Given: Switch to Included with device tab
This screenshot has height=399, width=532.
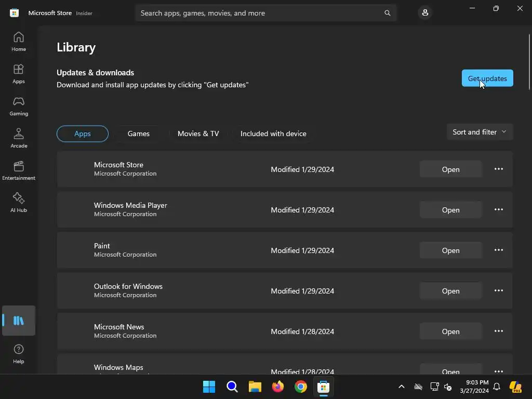Looking at the screenshot, I should [x=273, y=134].
